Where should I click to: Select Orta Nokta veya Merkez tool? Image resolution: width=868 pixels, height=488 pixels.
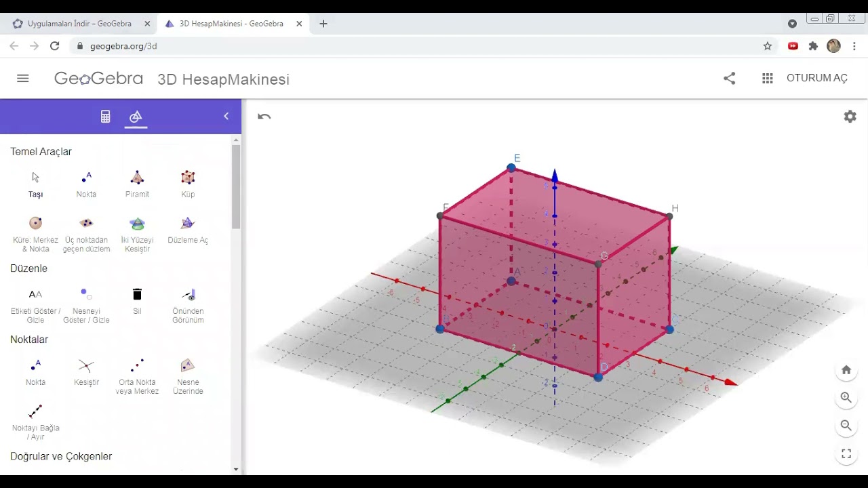tap(137, 377)
